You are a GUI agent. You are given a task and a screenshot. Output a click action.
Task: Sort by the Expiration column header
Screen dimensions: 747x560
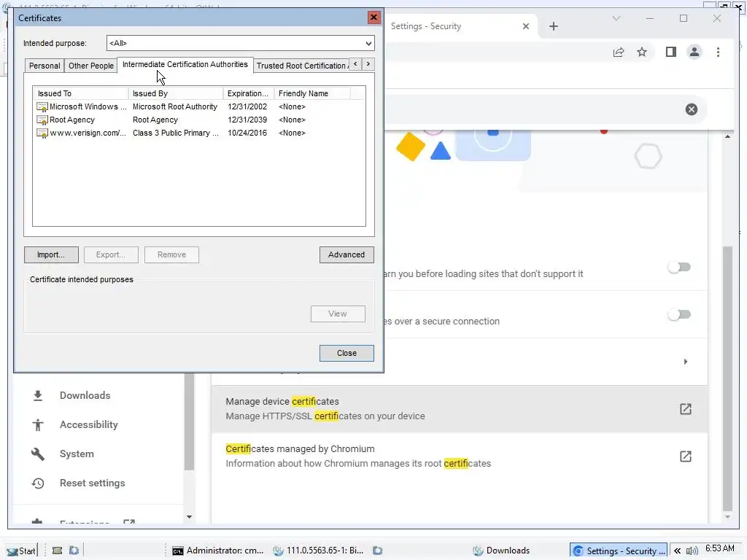[249, 93]
